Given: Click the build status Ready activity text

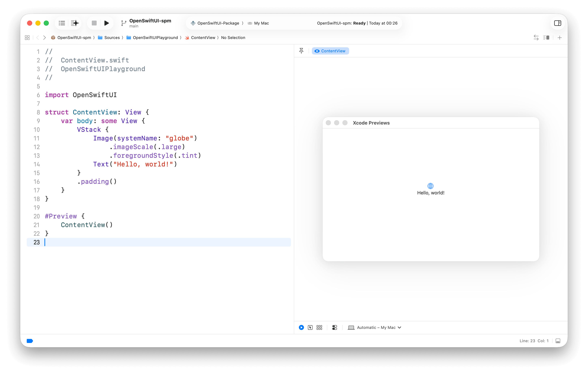Looking at the screenshot, I should [x=357, y=23].
